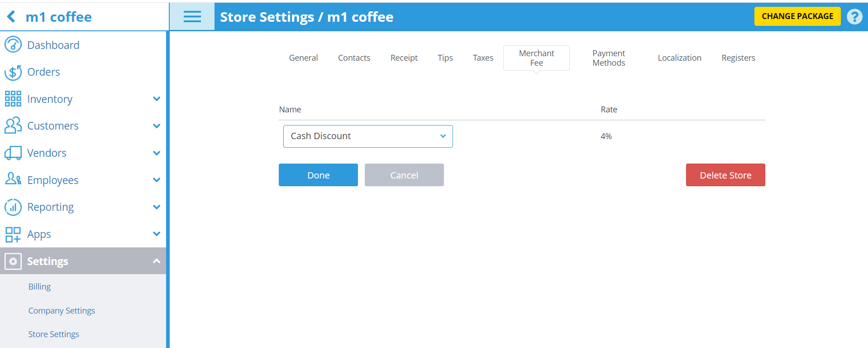
Task: Expand the Vendors submenu chevron
Action: [x=157, y=153]
